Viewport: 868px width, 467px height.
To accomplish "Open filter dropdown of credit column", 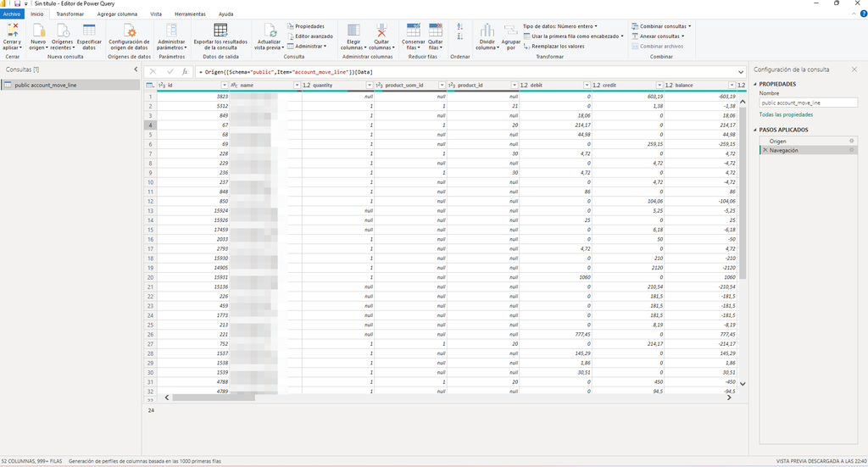I will point(659,86).
